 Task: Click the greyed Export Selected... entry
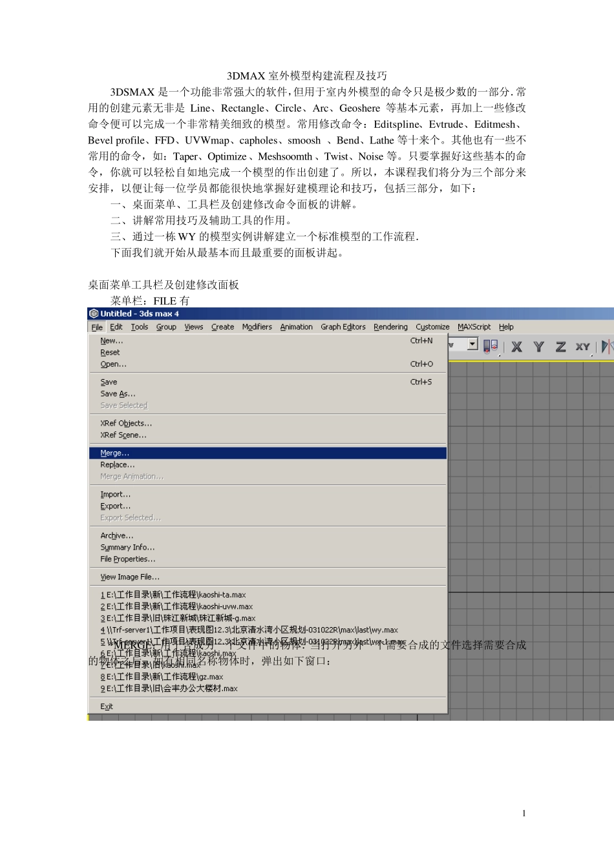click(x=268, y=518)
